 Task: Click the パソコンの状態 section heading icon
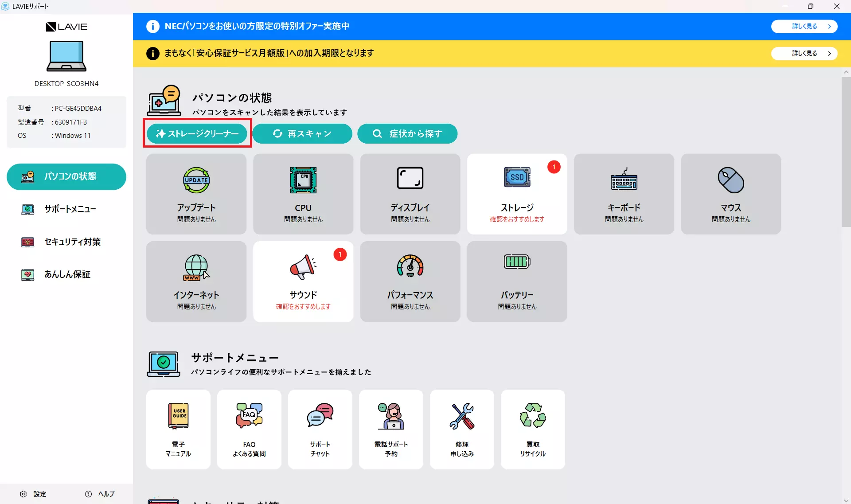click(x=164, y=101)
